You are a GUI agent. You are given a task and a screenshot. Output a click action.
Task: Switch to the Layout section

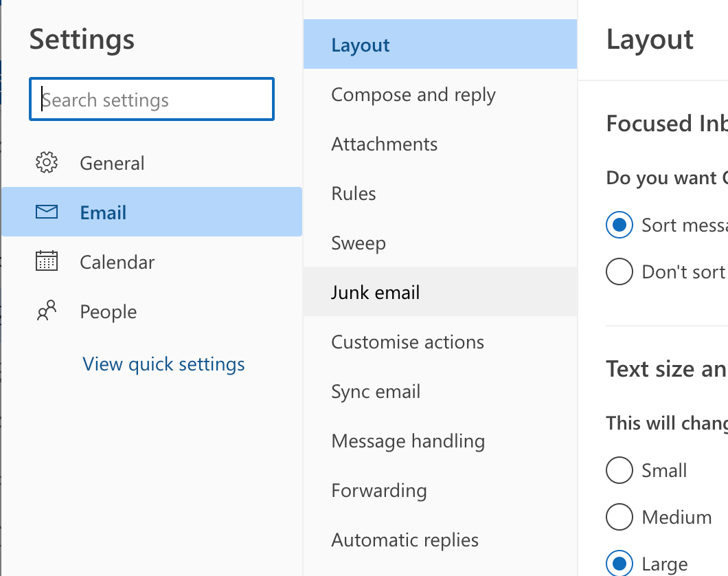[x=360, y=43]
